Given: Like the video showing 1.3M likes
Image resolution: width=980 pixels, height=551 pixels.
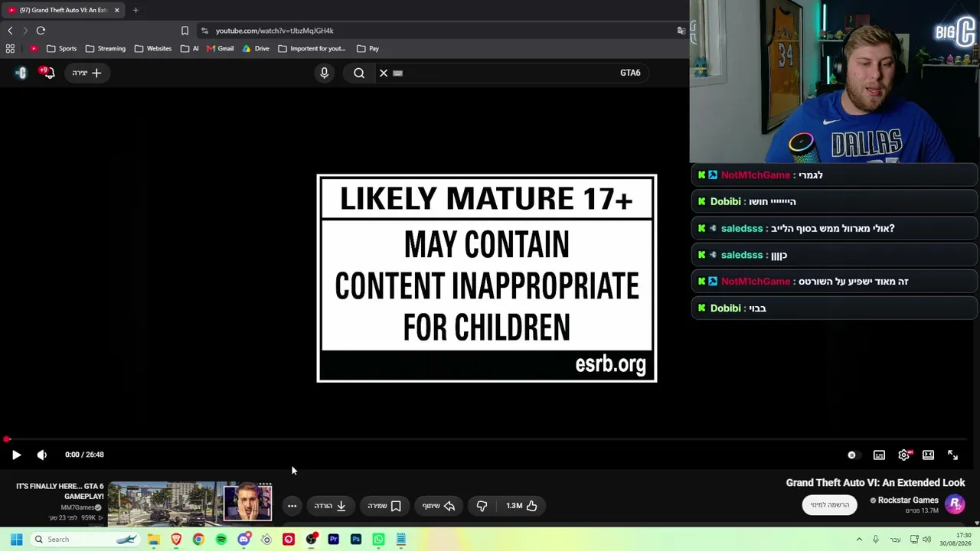Looking at the screenshot, I should pyautogui.click(x=521, y=506).
